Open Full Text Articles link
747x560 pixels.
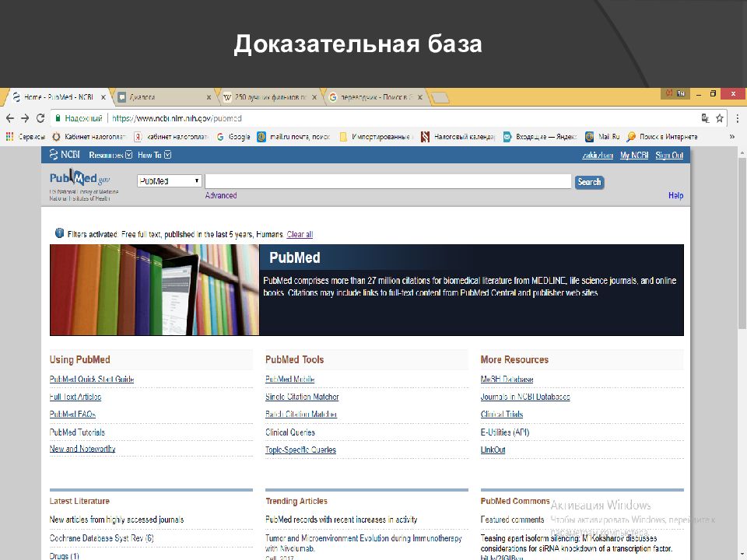pyautogui.click(x=75, y=397)
